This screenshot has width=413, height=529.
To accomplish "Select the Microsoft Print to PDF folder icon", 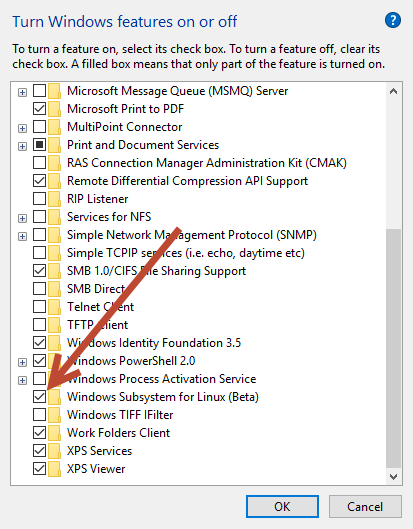I will [x=54, y=109].
